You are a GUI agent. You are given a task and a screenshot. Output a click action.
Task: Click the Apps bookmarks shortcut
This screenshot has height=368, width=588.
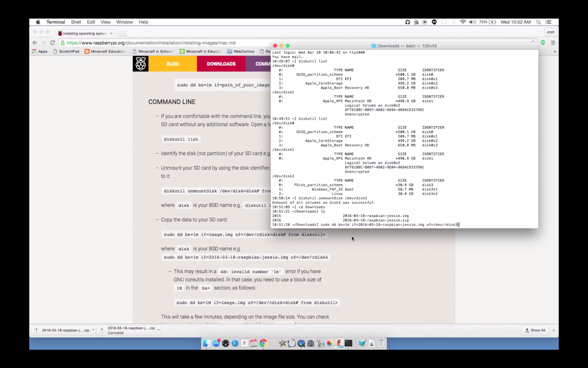(x=40, y=52)
